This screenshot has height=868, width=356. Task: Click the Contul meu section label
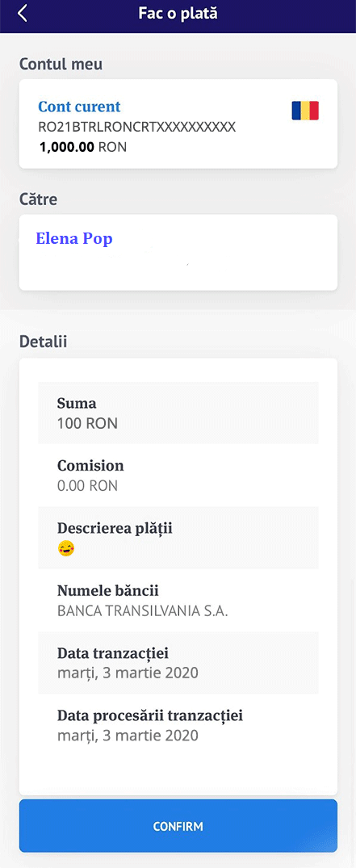point(61,65)
